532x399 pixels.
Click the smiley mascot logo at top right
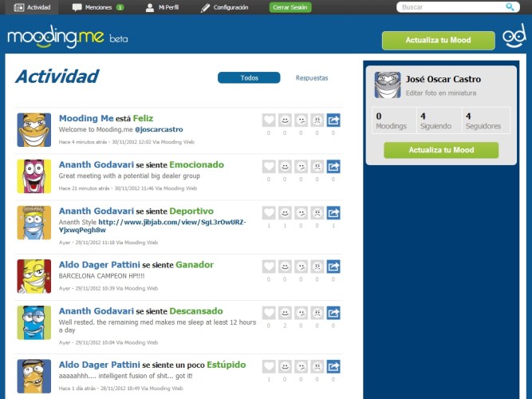tap(514, 36)
